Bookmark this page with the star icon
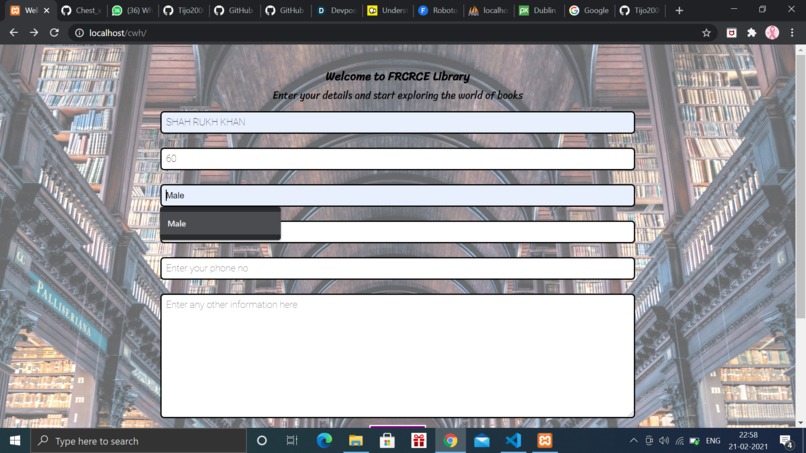This screenshot has height=453, width=806. [706, 33]
